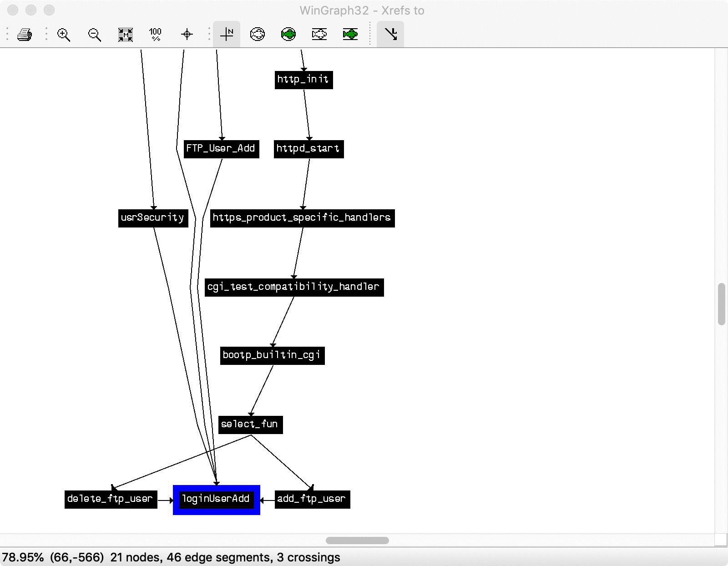Click the Zoom out magnifier
This screenshot has width=728, height=566.
tap(94, 35)
